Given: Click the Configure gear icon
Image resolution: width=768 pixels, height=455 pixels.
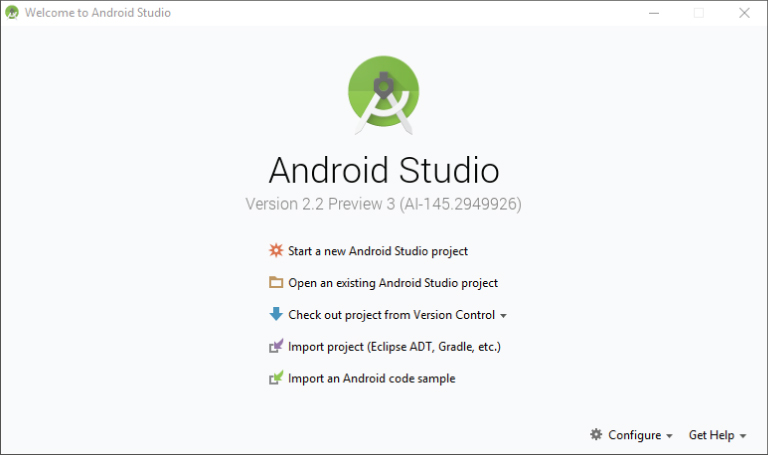Looking at the screenshot, I should [x=596, y=434].
